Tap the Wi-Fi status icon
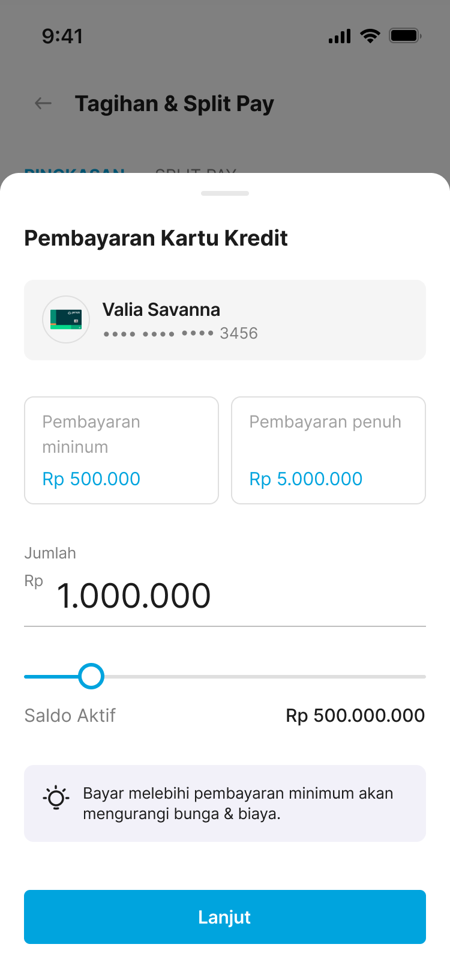Viewport: 450px width, 980px height. (x=370, y=36)
